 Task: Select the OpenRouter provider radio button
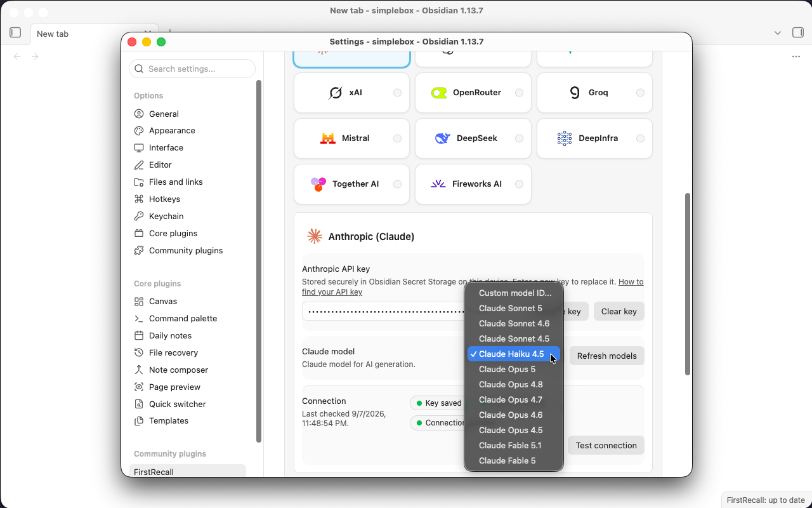519,93
